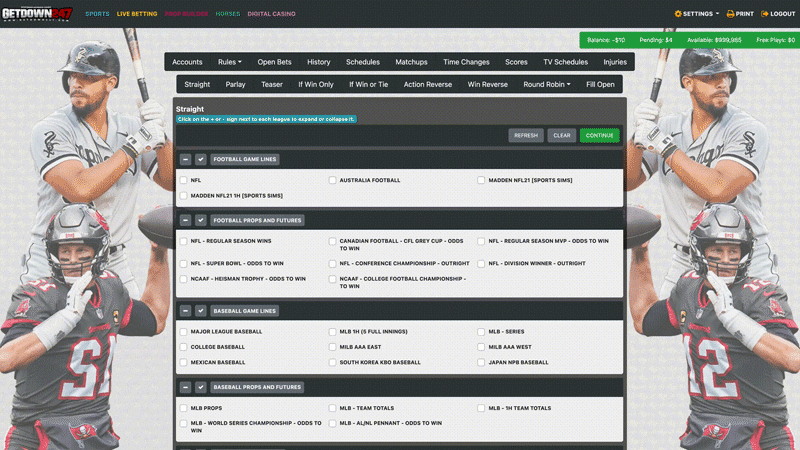Viewport: 800px width, 450px height.
Task: Check NFL - Regular Season MVP checkbox
Action: [x=481, y=241]
